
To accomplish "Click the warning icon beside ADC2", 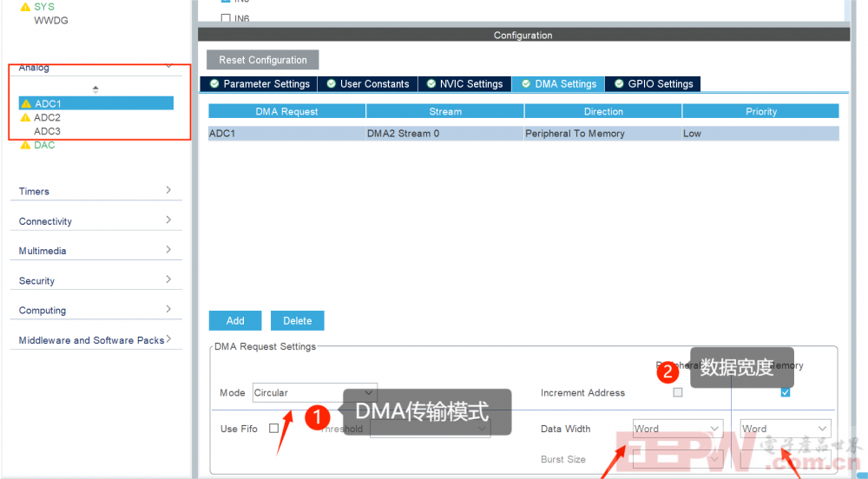I will click(x=25, y=117).
